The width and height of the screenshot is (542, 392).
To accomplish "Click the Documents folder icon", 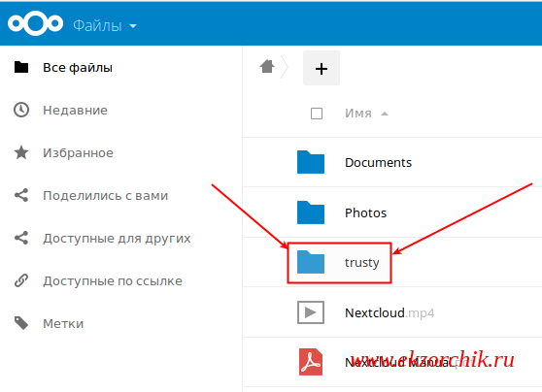I will click(x=311, y=162).
